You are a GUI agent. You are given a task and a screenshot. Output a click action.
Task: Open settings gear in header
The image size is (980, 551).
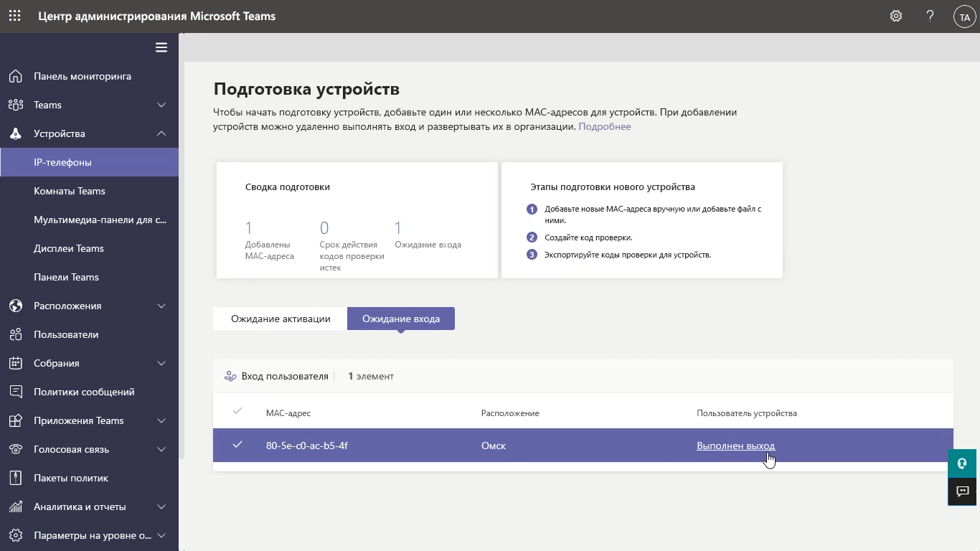[x=896, y=16]
